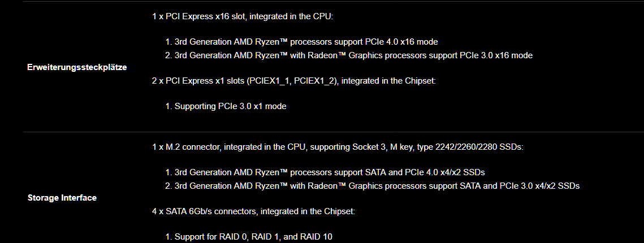The image size is (644, 243).
Task: Select the PCIe 3.0 x4/x2 SSDs line
Action: click(372, 186)
